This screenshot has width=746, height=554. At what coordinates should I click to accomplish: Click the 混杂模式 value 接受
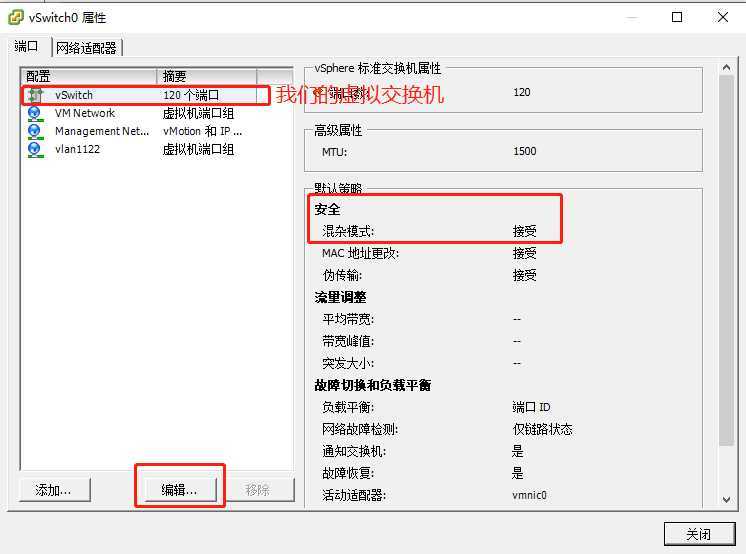(x=524, y=231)
